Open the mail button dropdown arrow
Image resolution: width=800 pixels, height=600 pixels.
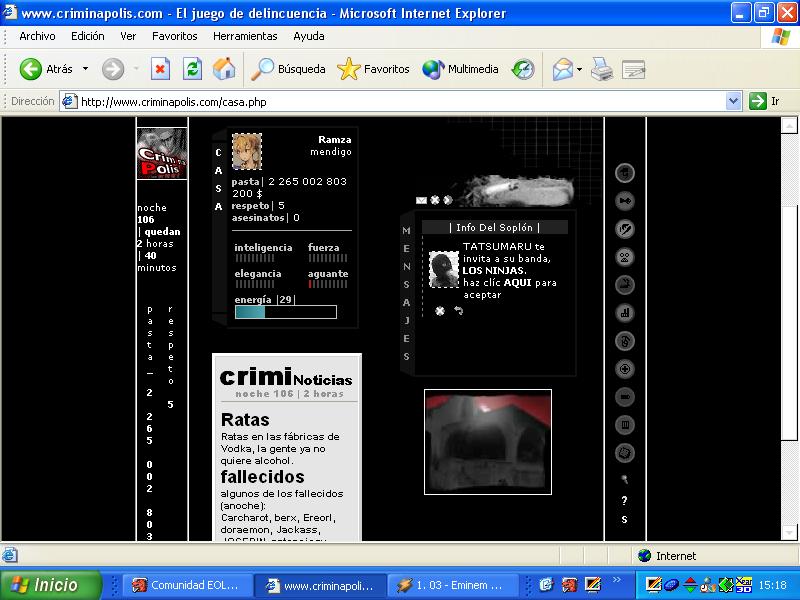[x=580, y=69]
